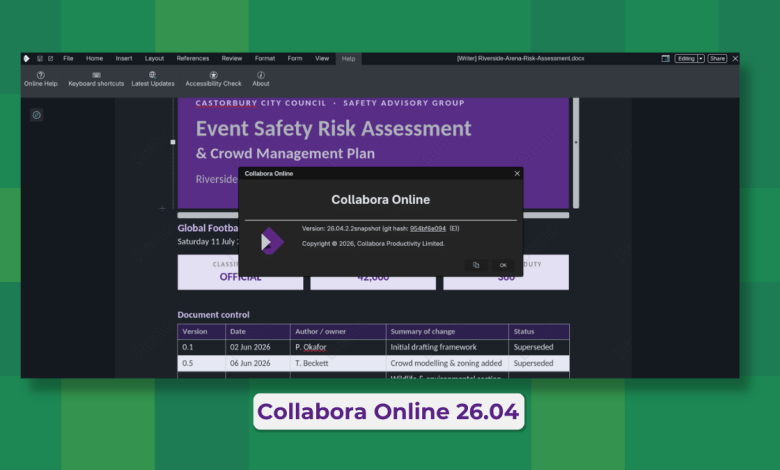Click the 'Author / owner' header cell
Screen dimensions: 780x470
[338, 332]
